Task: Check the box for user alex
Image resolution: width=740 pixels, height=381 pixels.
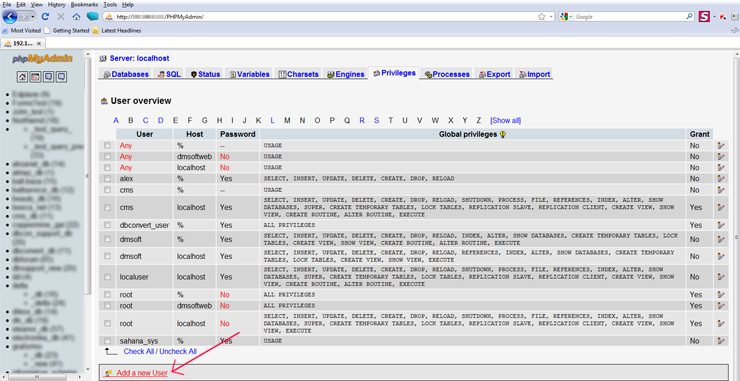Action: (x=108, y=178)
